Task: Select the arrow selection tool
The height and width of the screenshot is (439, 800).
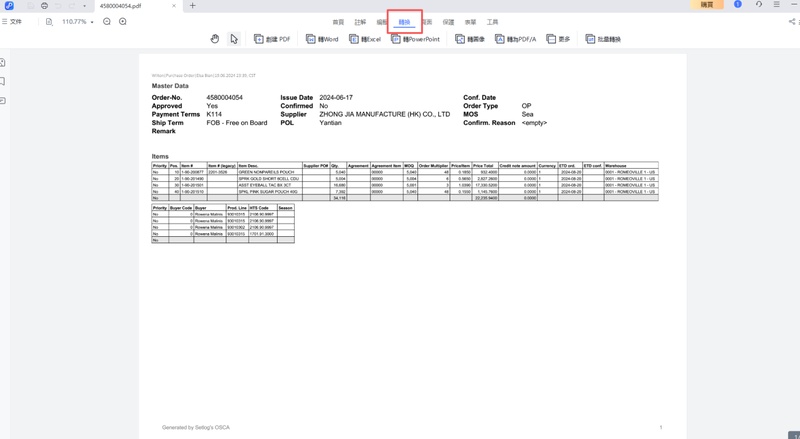Action: point(234,39)
